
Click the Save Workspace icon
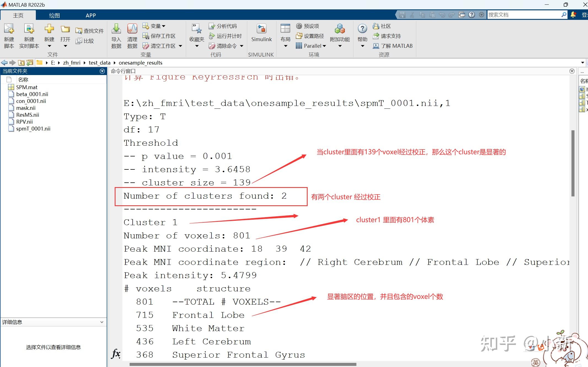click(x=146, y=36)
